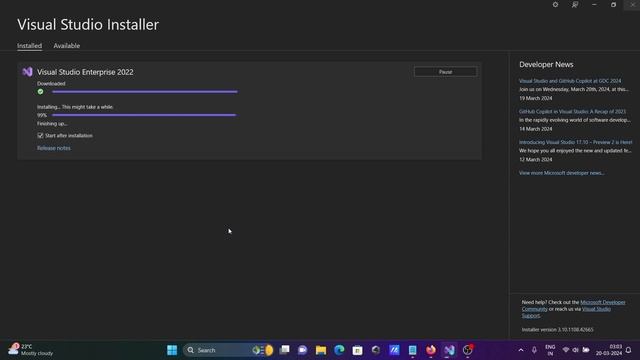
Task: Open the Microsoft Developer Community link
Action: click(602, 302)
